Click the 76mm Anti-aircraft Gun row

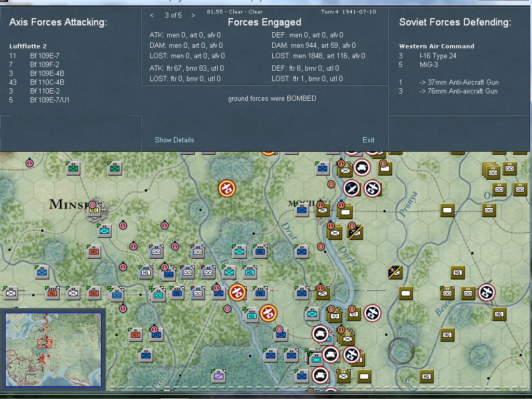(x=448, y=91)
